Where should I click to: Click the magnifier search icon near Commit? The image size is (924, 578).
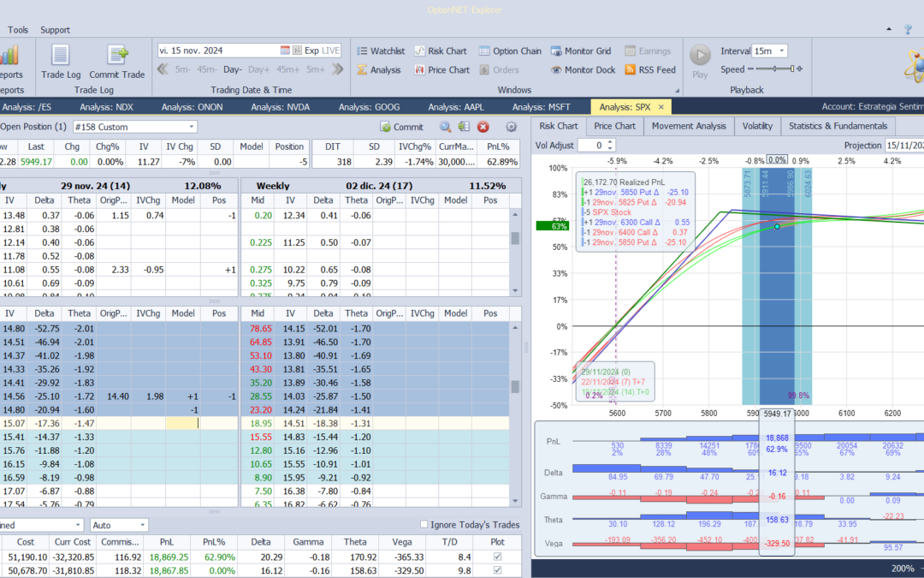445,127
